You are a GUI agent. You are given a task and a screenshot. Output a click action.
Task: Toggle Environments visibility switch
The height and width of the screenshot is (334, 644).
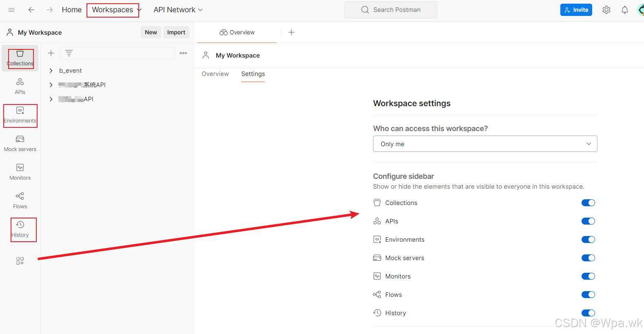(588, 239)
